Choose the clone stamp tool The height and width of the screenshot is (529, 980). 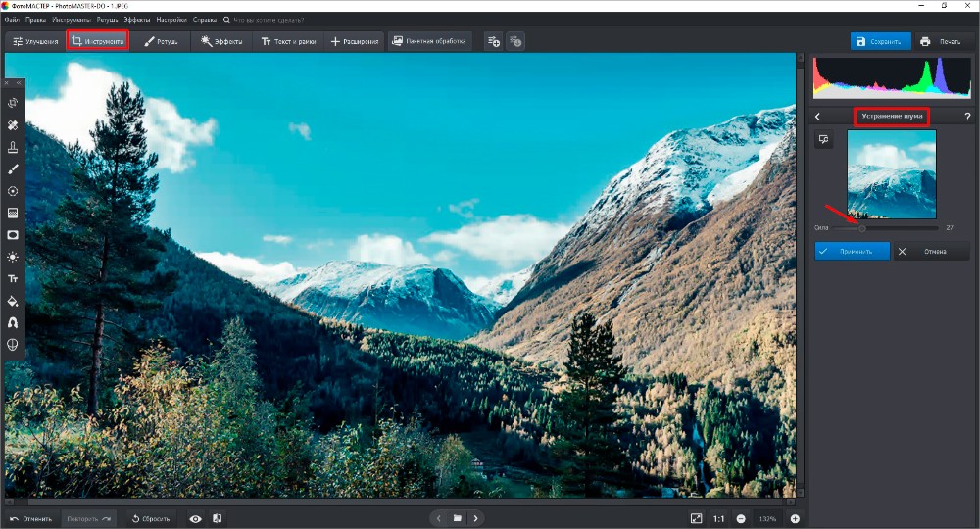pos(13,147)
